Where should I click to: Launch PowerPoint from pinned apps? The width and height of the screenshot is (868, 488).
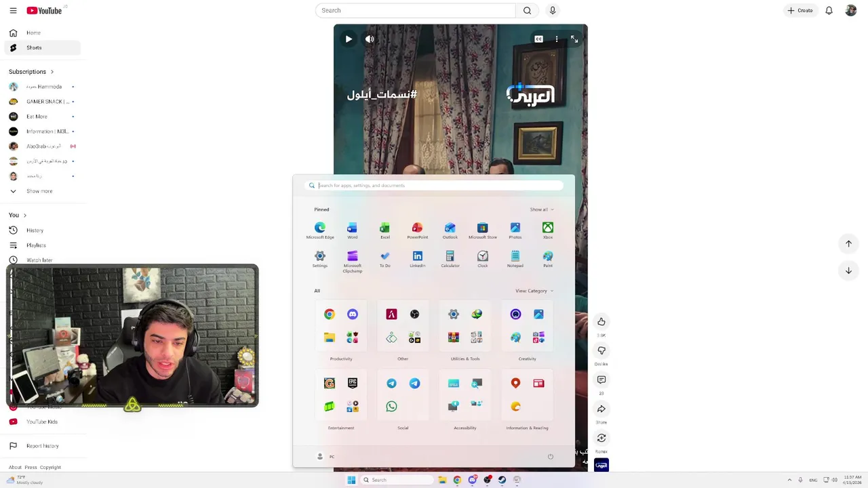click(x=418, y=230)
